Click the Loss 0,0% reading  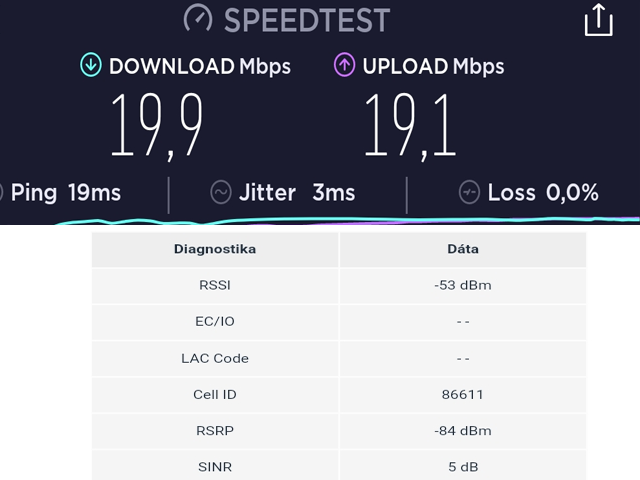543,192
